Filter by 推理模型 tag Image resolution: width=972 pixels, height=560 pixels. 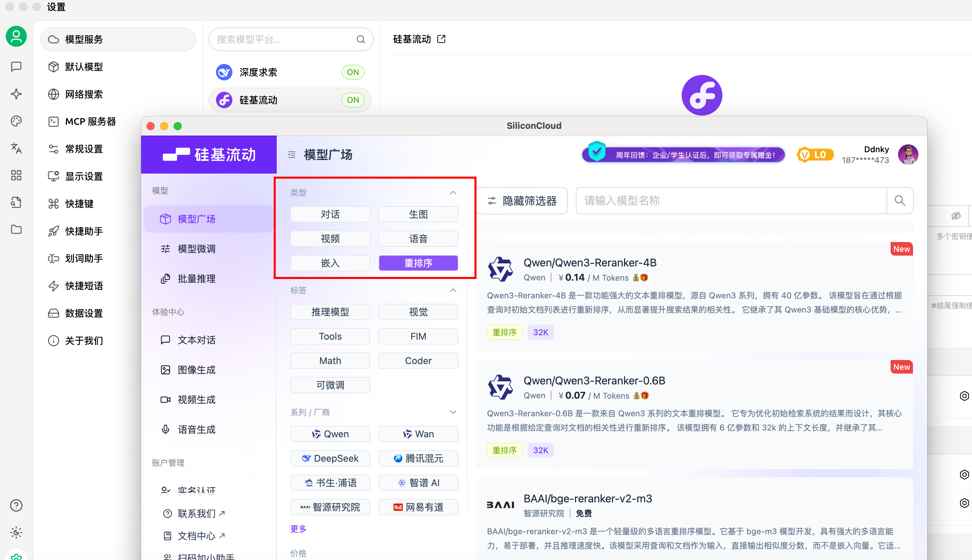330,312
